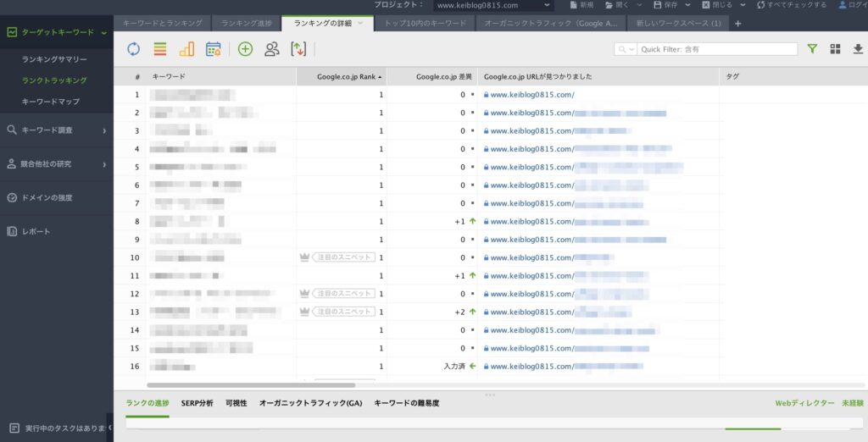Select キーワードの難易度 bottom tab

tap(407, 403)
